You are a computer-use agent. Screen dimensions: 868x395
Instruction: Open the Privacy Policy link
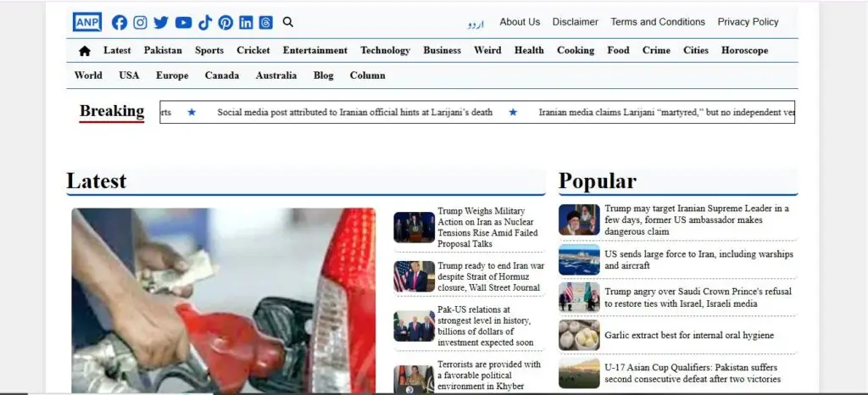tap(748, 22)
